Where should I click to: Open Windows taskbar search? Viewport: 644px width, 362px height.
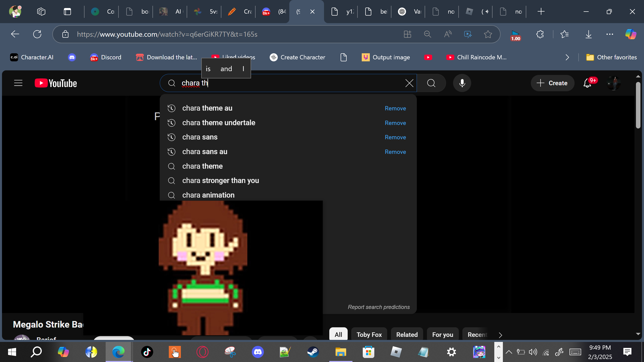tap(36, 352)
